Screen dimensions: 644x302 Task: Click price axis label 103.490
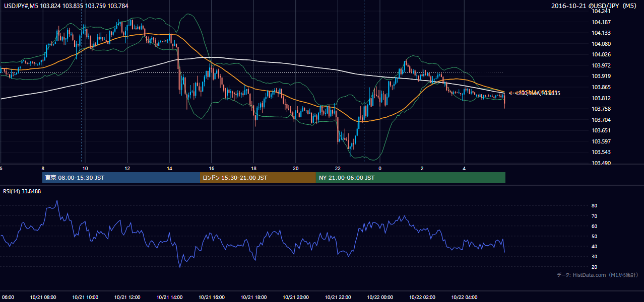point(602,163)
